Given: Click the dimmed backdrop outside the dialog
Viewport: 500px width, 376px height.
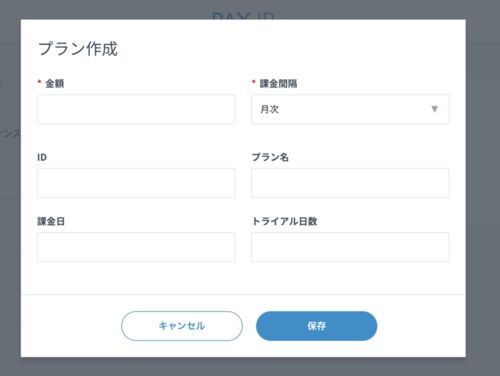Looking at the screenshot, I should coord(483,200).
